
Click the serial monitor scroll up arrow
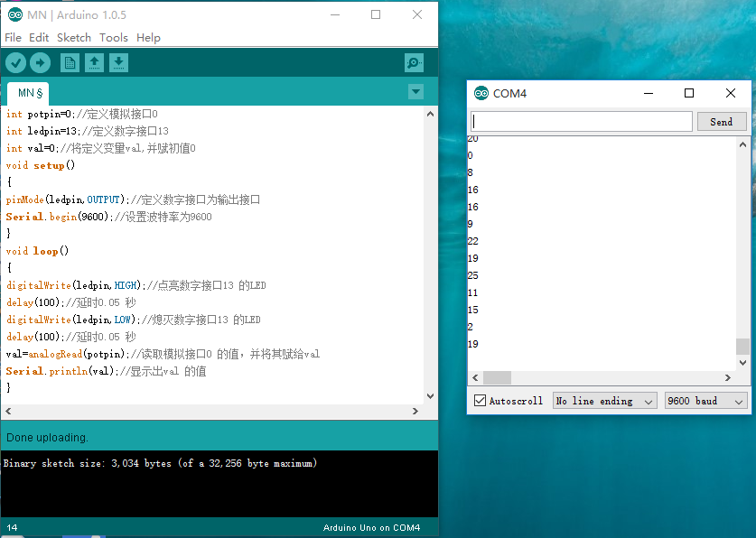[742, 144]
